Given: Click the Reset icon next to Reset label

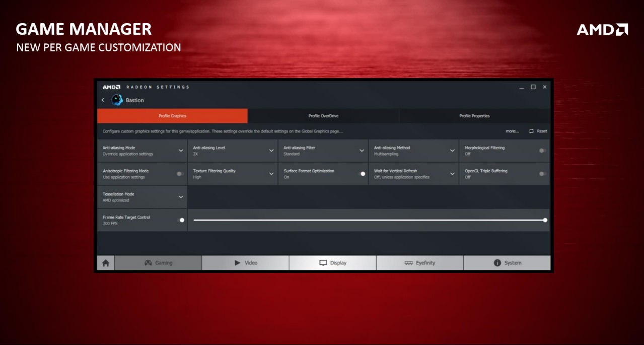Looking at the screenshot, I should [531, 131].
